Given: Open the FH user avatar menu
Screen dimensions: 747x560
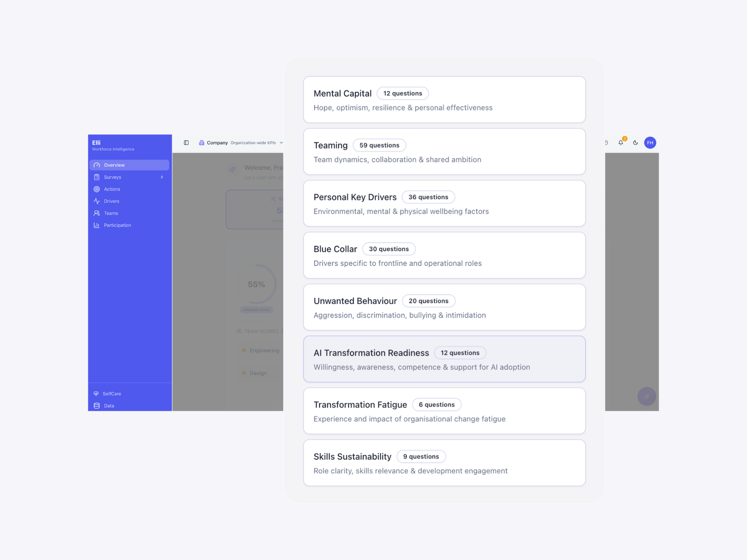Looking at the screenshot, I should tap(650, 143).
